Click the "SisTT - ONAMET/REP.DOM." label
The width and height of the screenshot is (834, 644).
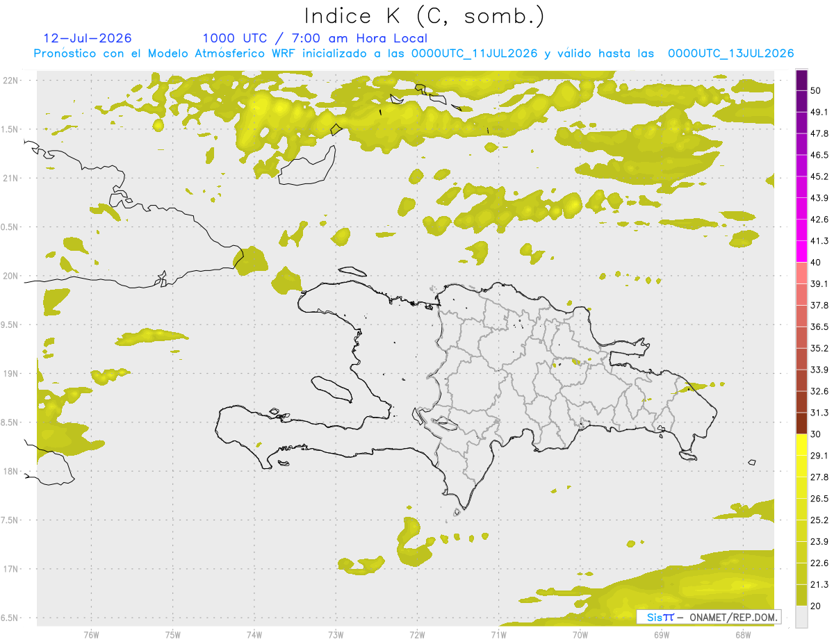point(709,617)
